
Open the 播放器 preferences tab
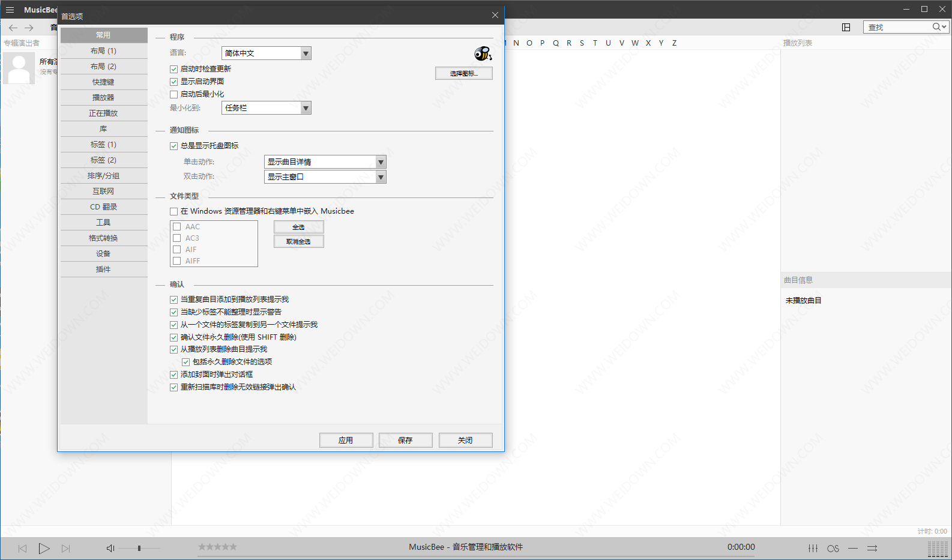(x=104, y=98)
